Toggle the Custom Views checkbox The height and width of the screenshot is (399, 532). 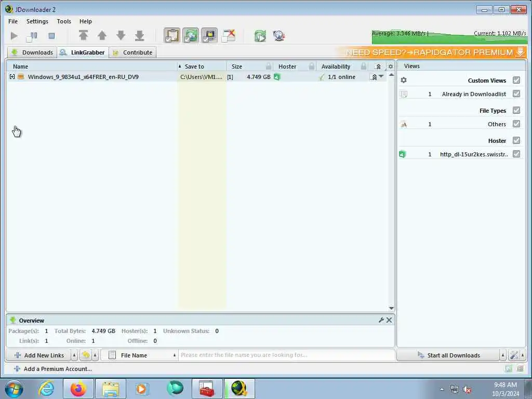pos(516,80)
